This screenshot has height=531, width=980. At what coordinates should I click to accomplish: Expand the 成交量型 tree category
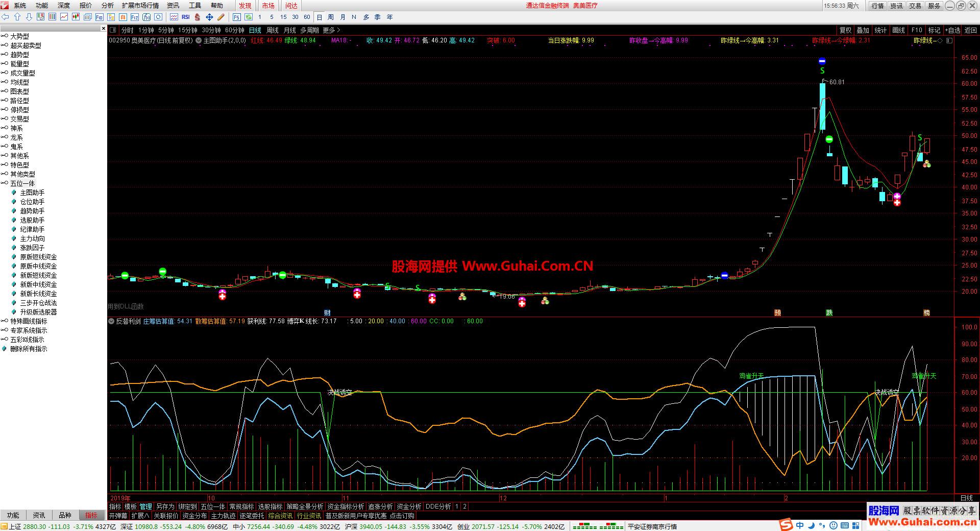click(5, 73)
